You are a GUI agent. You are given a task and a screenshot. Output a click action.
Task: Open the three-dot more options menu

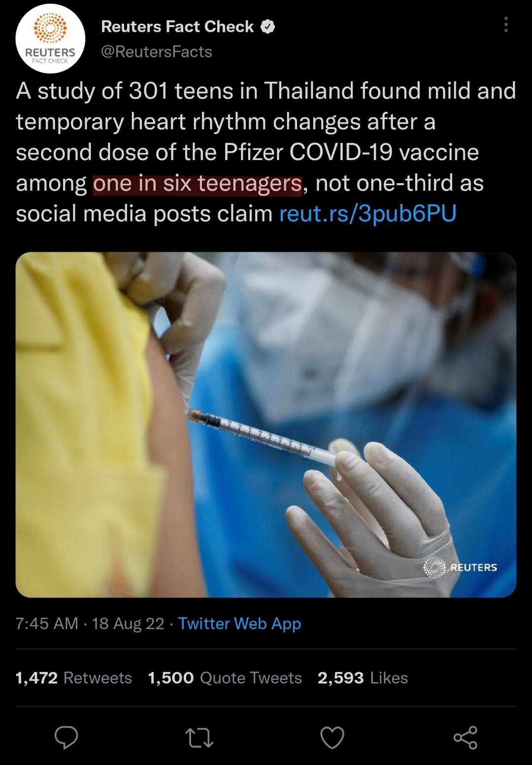click(506, 25)
